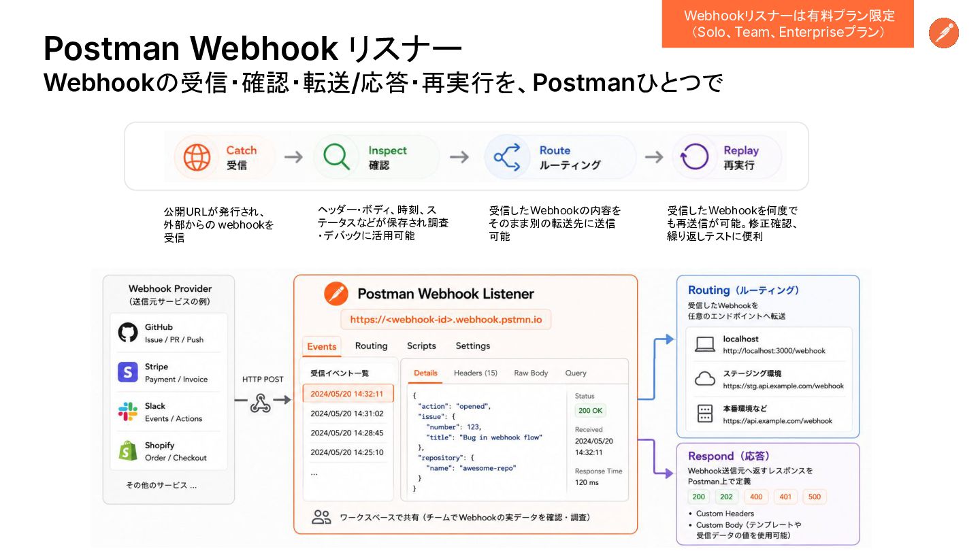Click the stg.api.example.com webhook URL
This screenshot has width=980, height=551.
pos(783,386)
